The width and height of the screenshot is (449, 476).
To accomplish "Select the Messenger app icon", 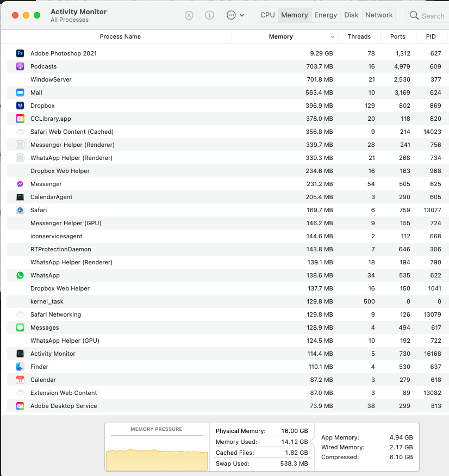I will tap(20, 184).
